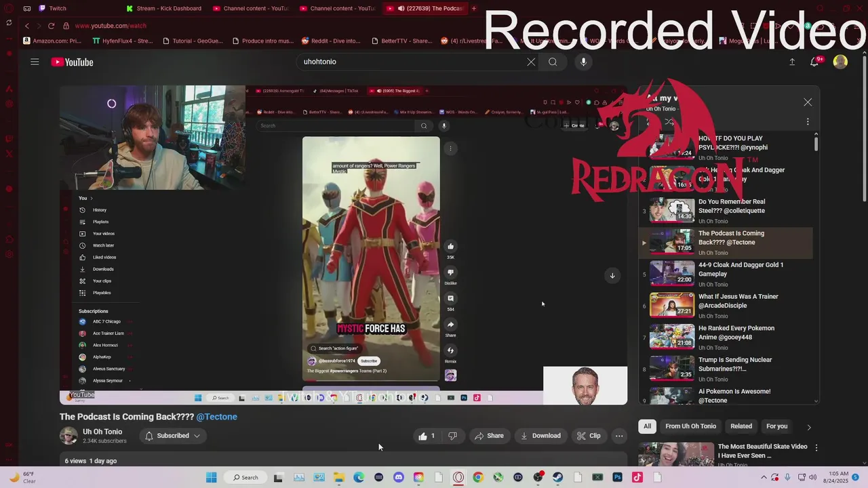The image size is (868, 488).
Task: Download the video
Action: coord(540,436)
